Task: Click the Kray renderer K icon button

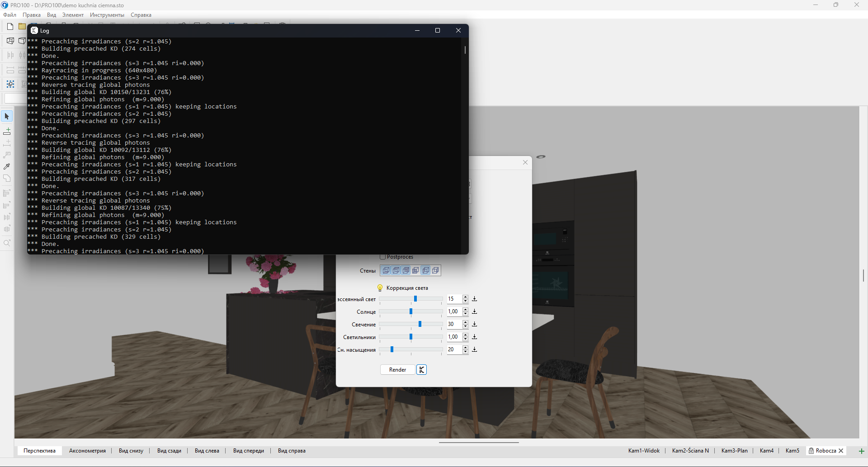Action: pyautogui.click(x=421, y=370)
